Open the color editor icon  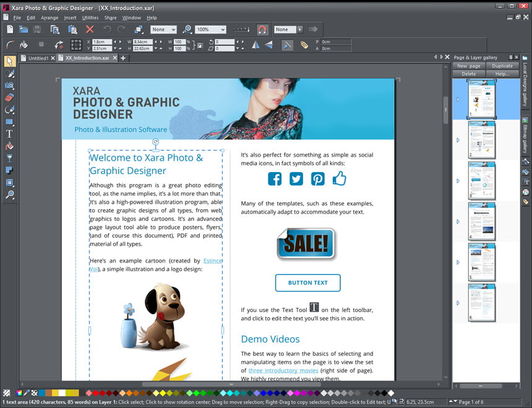(19, 393)
